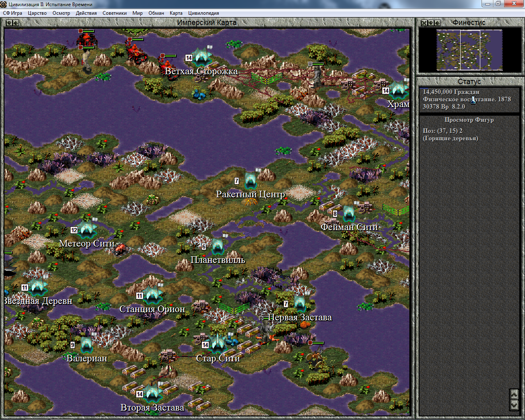Click the "Просмотр Фигур" heading
525x420 pixels.
coord(469,120)
